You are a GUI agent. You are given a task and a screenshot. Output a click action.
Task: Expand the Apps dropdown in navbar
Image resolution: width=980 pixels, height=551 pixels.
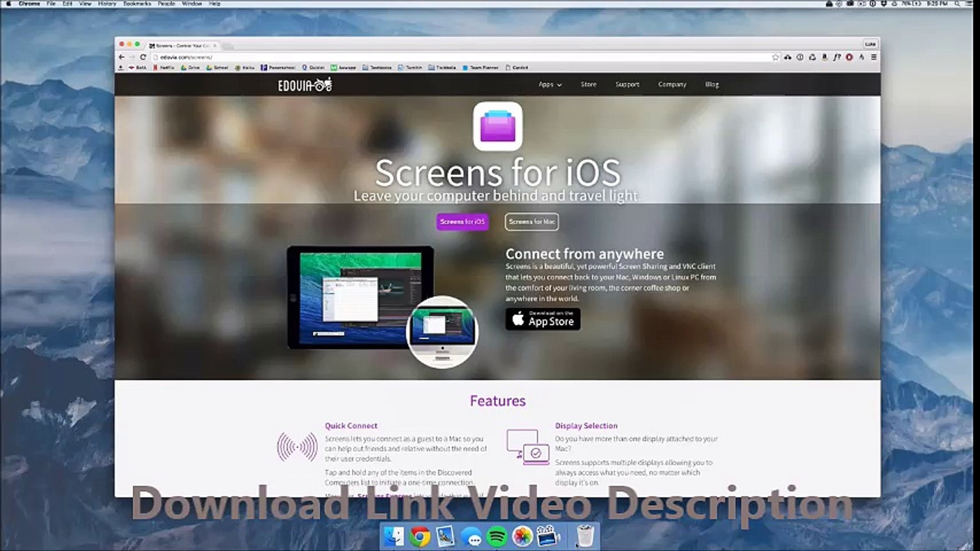[549, 85]
